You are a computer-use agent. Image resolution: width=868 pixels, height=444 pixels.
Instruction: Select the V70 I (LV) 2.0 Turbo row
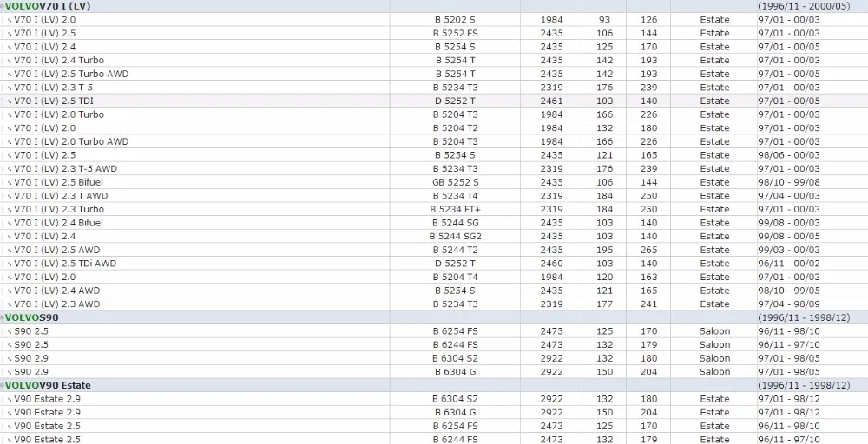pos(434,114)
